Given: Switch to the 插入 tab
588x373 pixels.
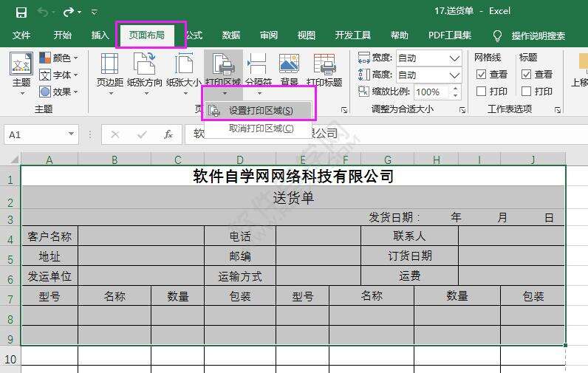Looking at the screenshot, I should coord(100,35).
